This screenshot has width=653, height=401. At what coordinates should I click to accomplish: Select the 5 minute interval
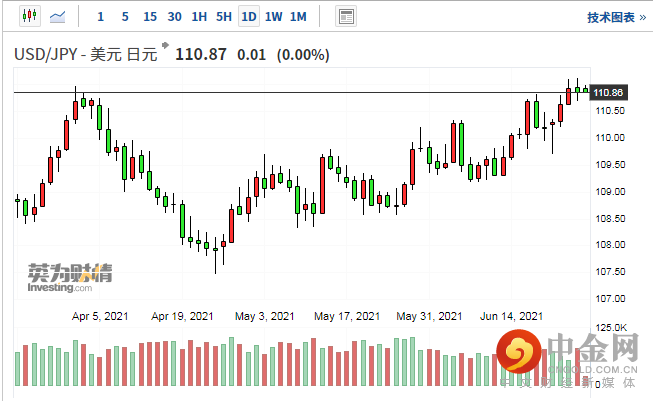[x=125, y=17]
